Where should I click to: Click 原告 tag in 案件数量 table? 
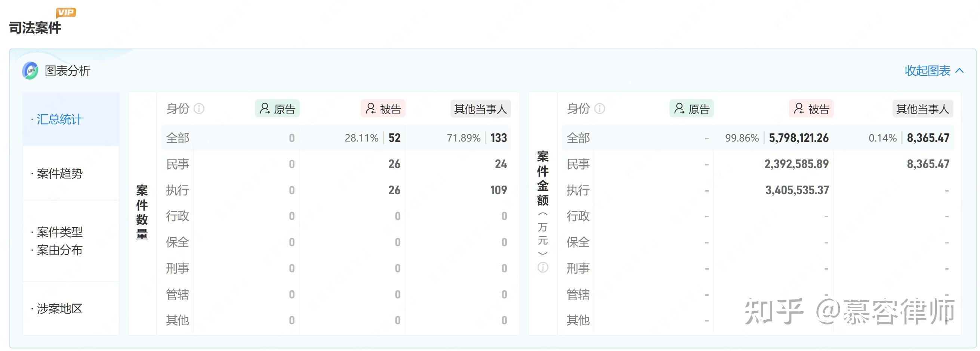click(277, 109)
